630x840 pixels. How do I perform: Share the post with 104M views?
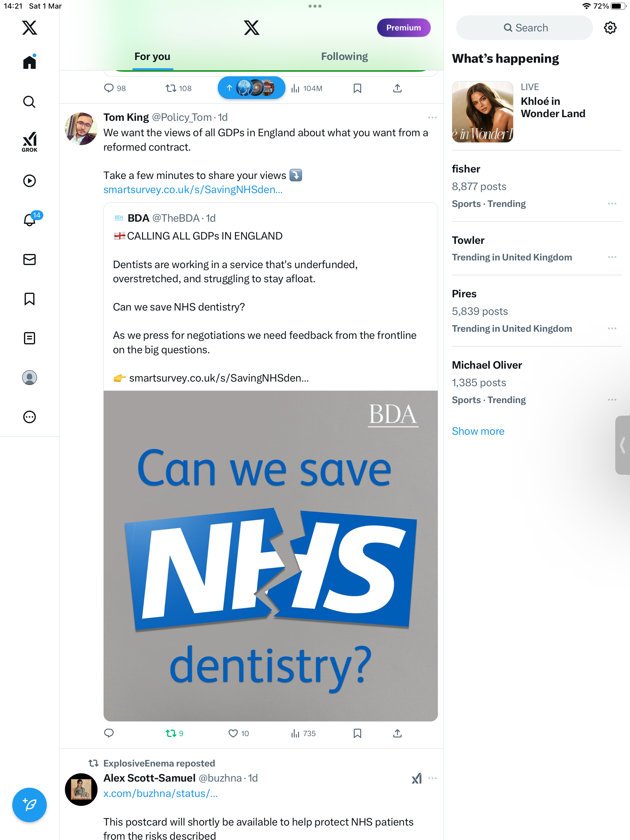point(397,89)
